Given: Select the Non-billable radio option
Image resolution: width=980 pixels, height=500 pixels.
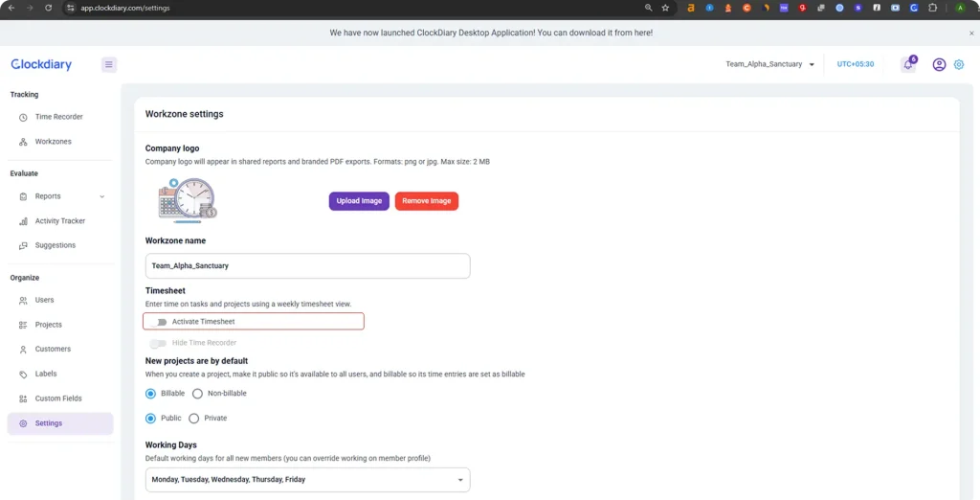Looking at the screenshot, I should pos(197,394).
